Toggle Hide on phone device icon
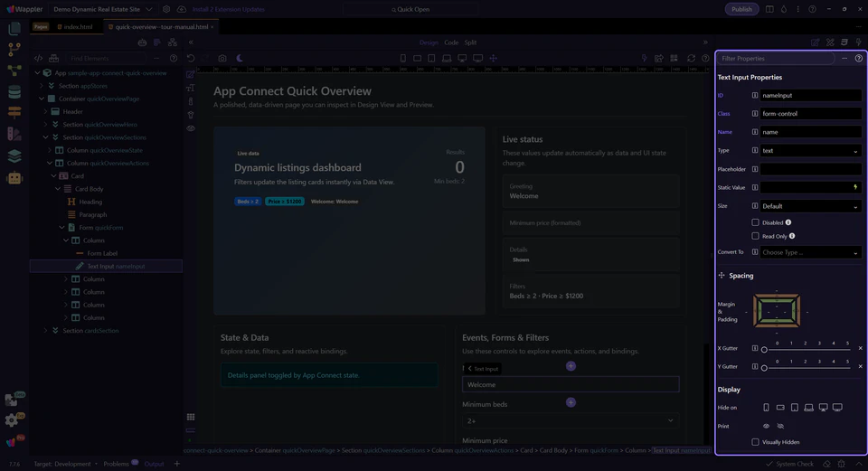Screen dimensions: 868x471 click(x=766, y=408)
